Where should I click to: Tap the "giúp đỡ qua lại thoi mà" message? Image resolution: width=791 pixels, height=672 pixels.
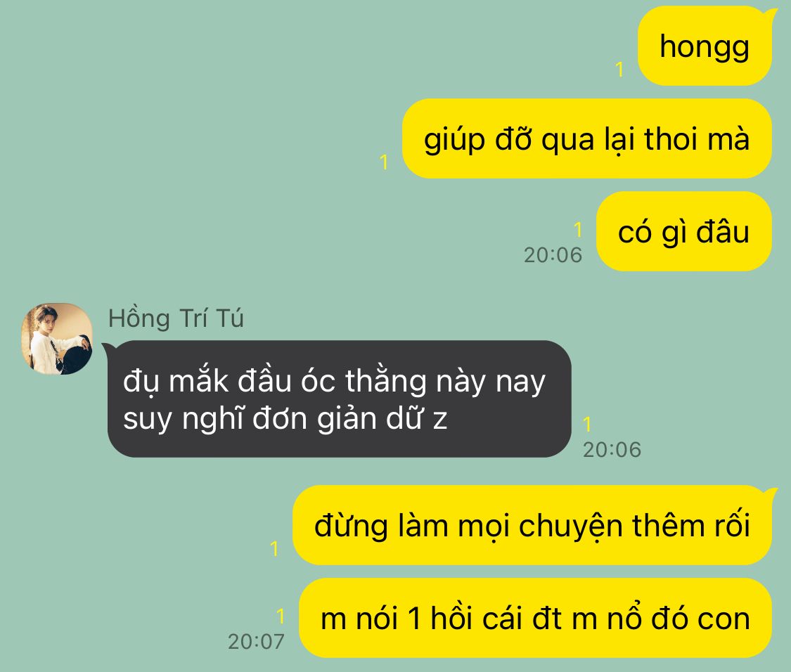[x=587, y=138]
